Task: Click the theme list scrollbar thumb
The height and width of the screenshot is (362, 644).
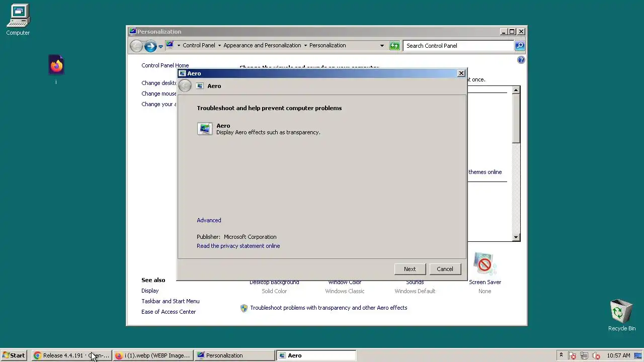Action: (516, 119)
